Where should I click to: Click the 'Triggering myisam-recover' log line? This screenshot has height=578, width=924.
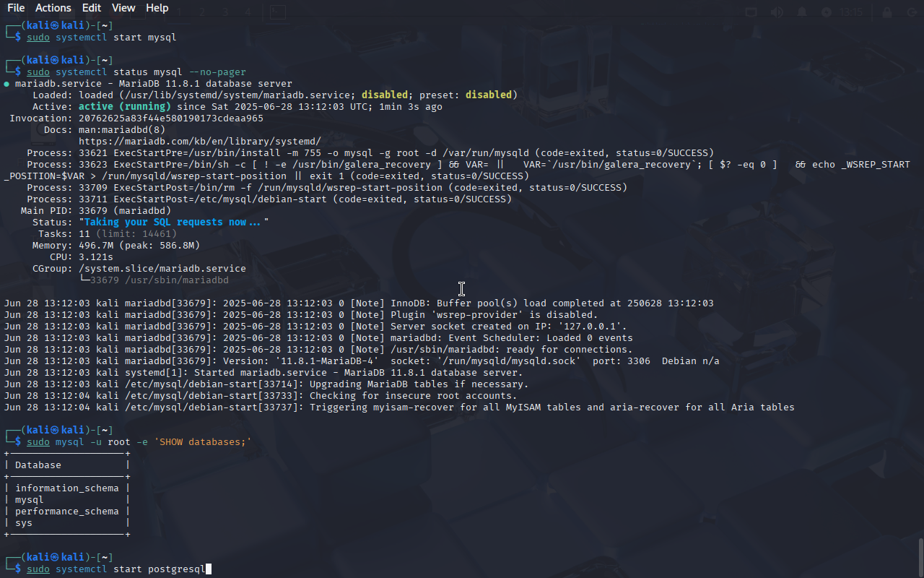399,407
